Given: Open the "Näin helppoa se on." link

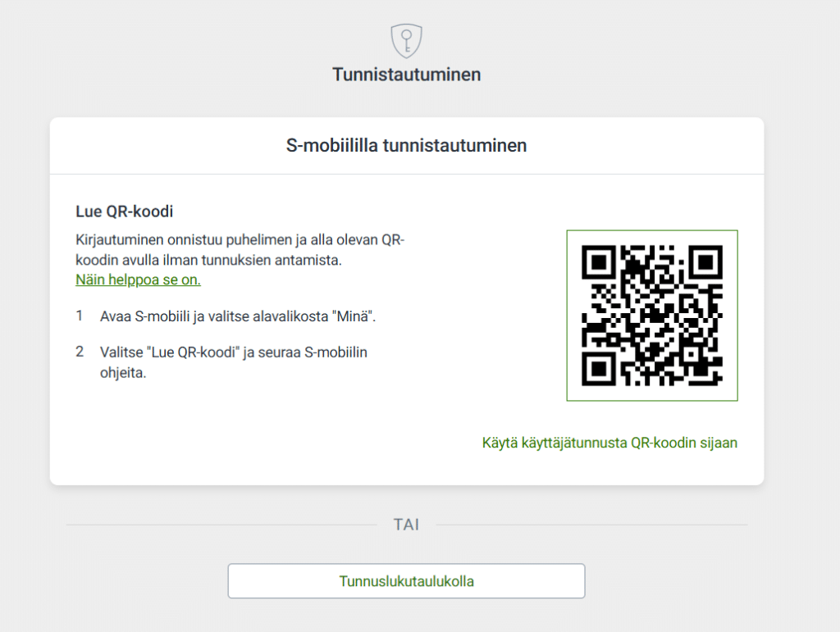Looking at the screenshot, I should pyautogui.click(x=138, y=280).
